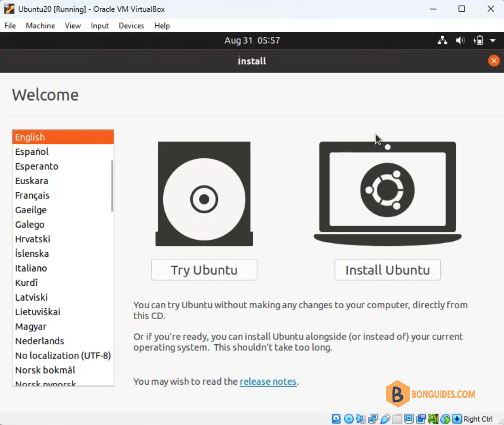Open the Input menu
Viewport: 504px width, 425px height.
point(100,26)
